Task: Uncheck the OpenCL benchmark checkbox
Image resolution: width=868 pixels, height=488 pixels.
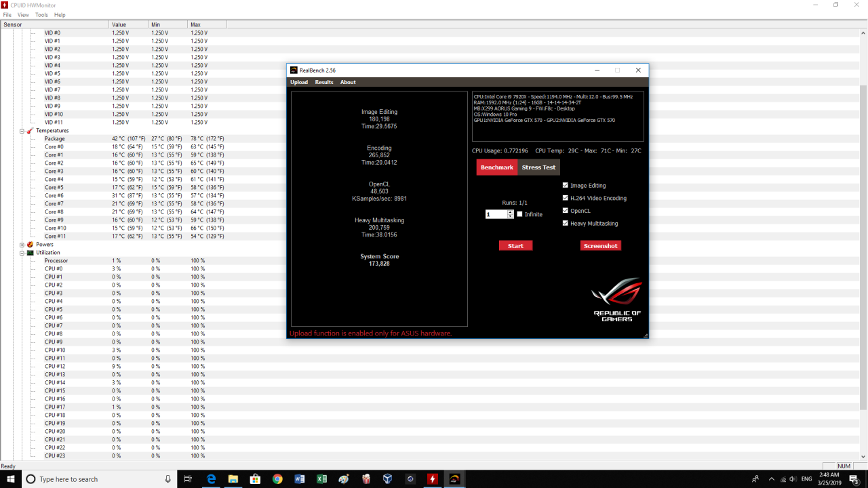Action: coord(566,211)
